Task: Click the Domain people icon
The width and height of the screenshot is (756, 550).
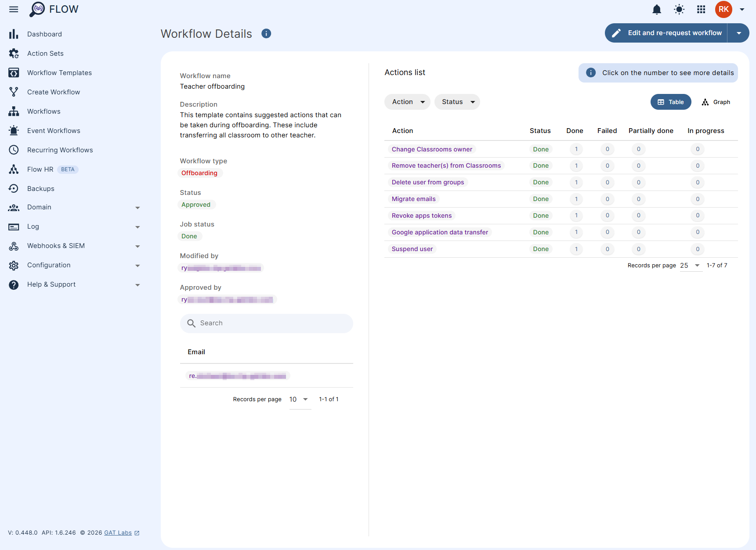Action: click(x=14, y=208)
